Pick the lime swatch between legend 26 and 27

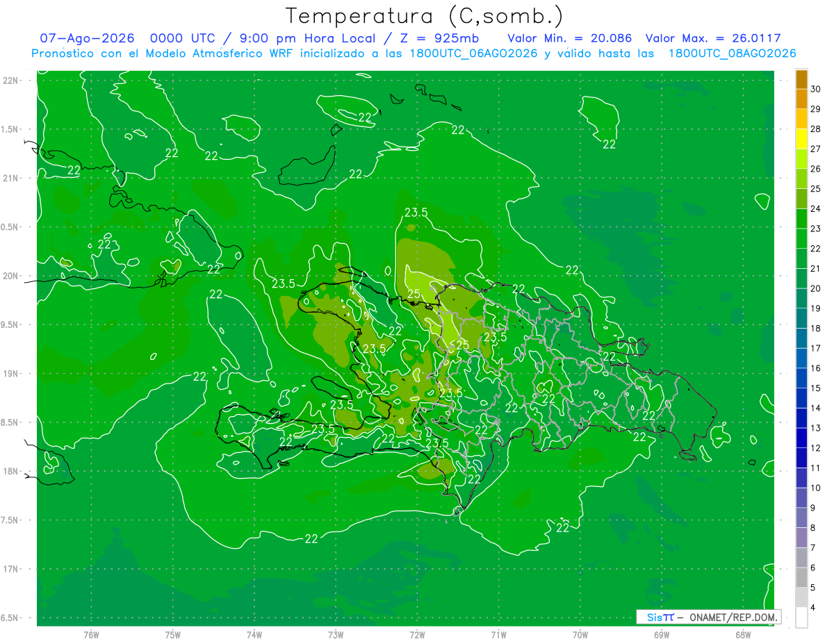(801, 159)
